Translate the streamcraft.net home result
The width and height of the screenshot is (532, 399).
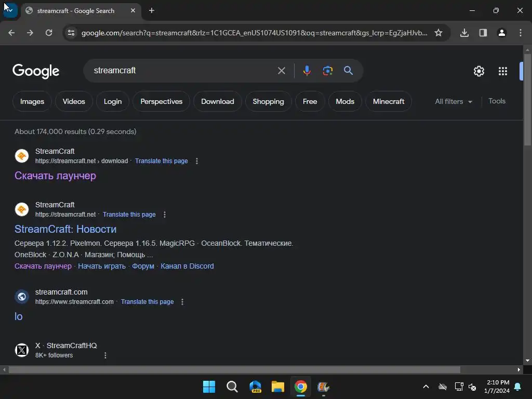[129, 215]
